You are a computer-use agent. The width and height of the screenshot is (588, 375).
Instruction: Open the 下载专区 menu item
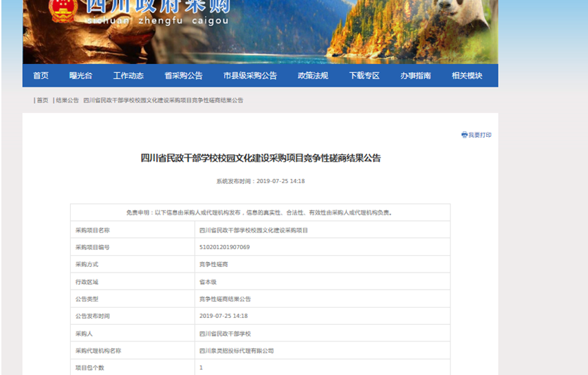(x=364, y=76)
